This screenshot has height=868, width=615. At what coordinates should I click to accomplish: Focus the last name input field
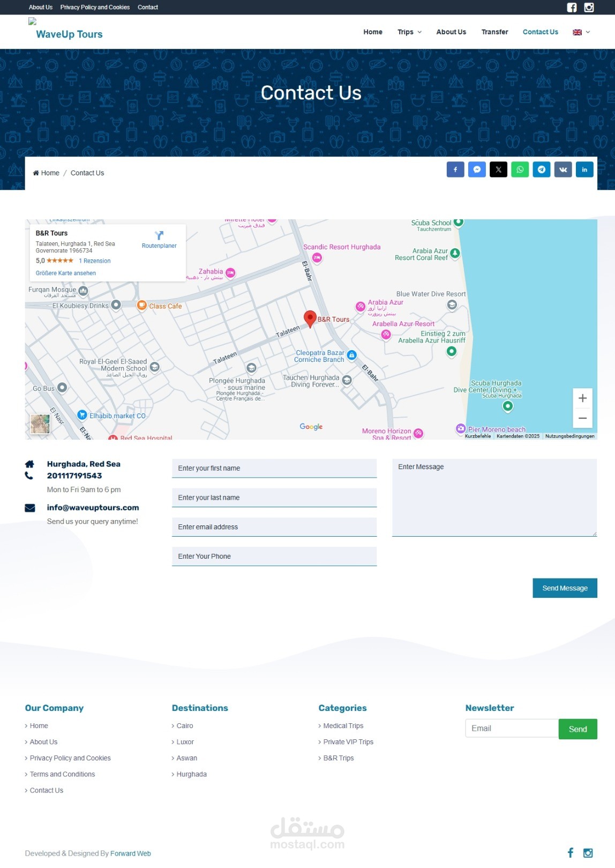click(x=274, y=498)
